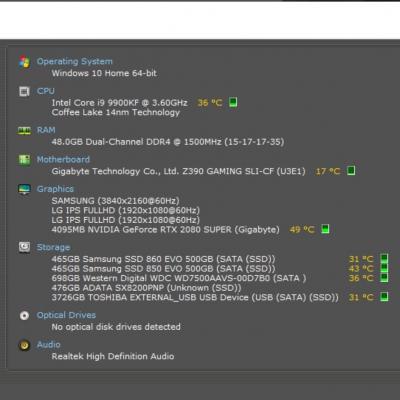This screenshot has height=400, width=400.
Task: Click the Graphics monitor icon
Action: tap(24, 189)
